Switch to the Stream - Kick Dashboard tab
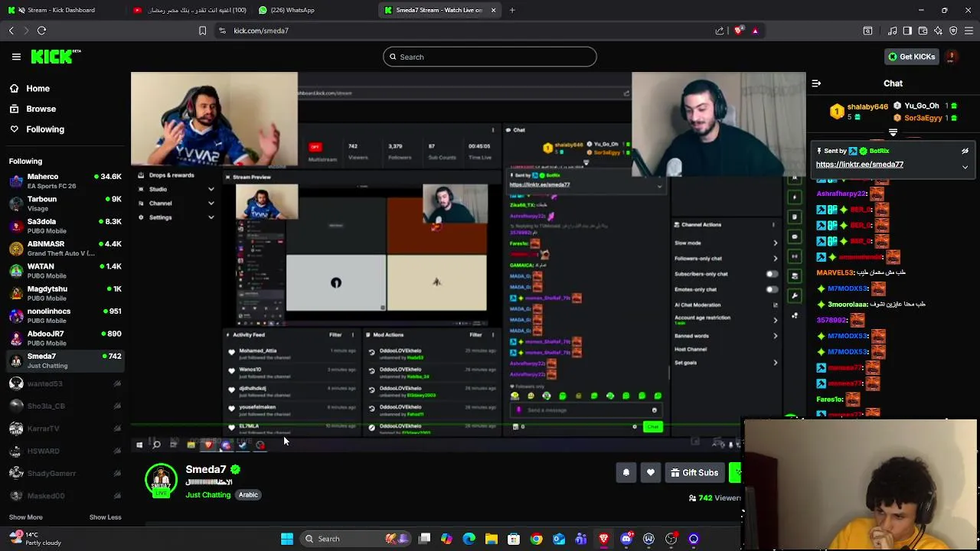Viewport: 980px width, 551px height. tap(61, 10)
